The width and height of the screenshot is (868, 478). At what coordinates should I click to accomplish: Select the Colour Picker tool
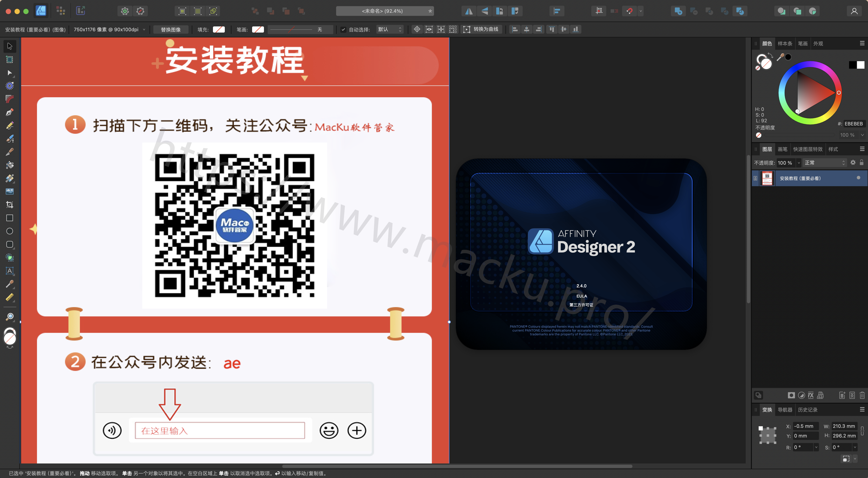pos(10,284)
